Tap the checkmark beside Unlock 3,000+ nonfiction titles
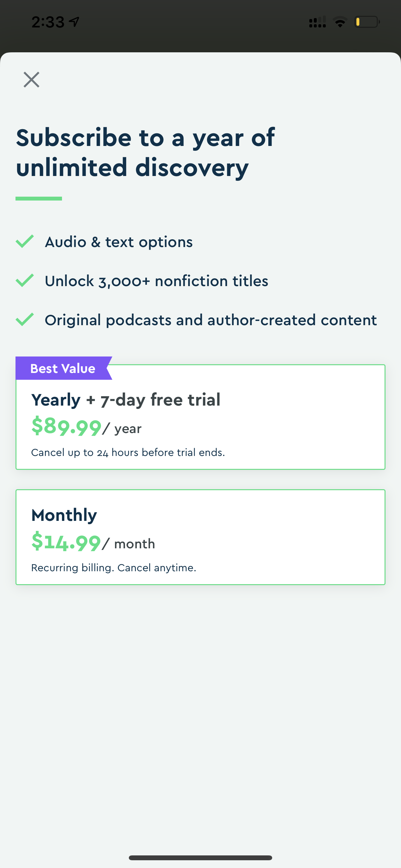Viewport: 401px width, 868px height. tap(25, 280)
